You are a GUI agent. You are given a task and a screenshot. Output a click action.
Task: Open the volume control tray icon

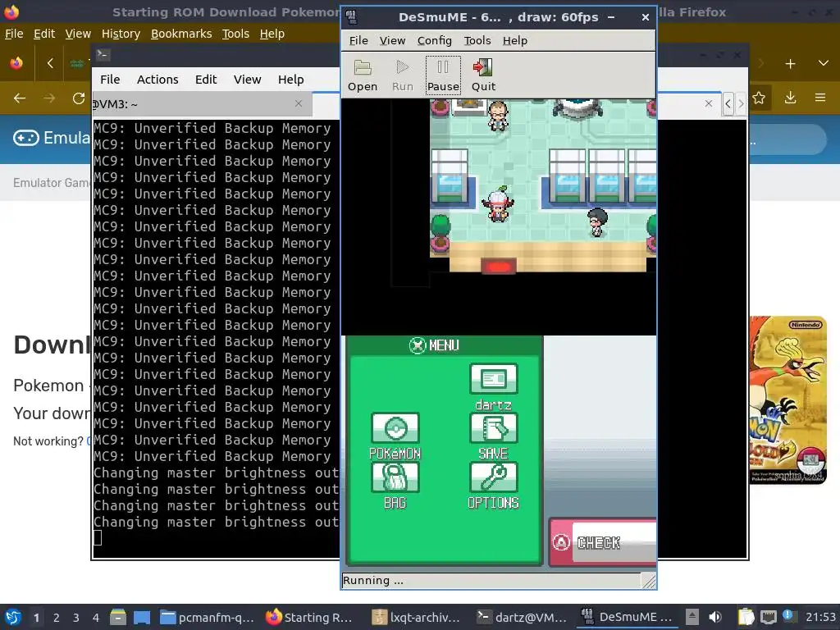[x=714, y=617]
